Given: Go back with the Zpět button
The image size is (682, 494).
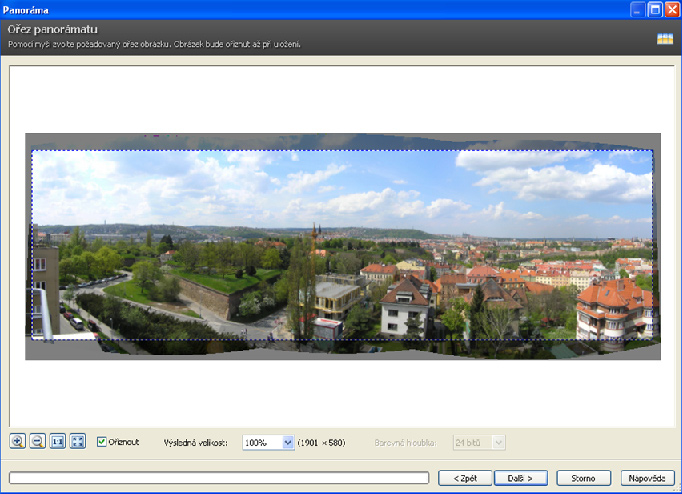Looking at the screenshot, I should [465, 478].
